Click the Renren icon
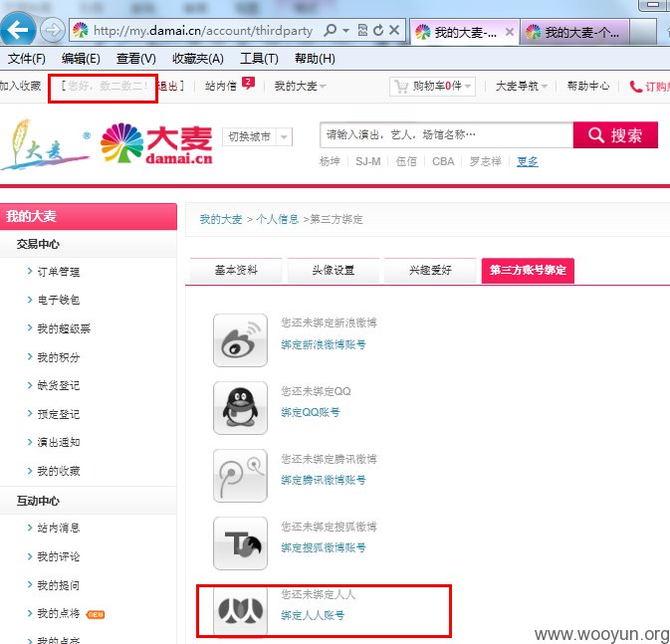 pyautogui.click(x=241, y=611)
